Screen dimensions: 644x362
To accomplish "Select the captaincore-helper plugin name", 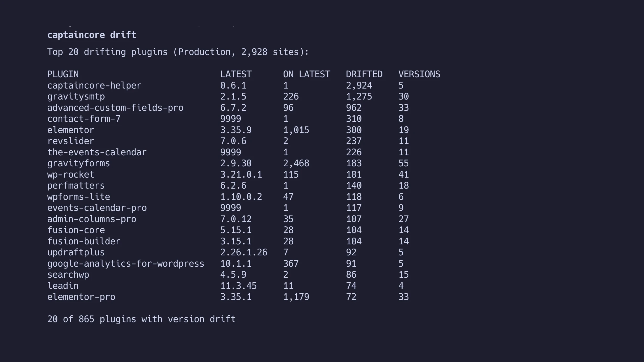I will tap(94, 85).
